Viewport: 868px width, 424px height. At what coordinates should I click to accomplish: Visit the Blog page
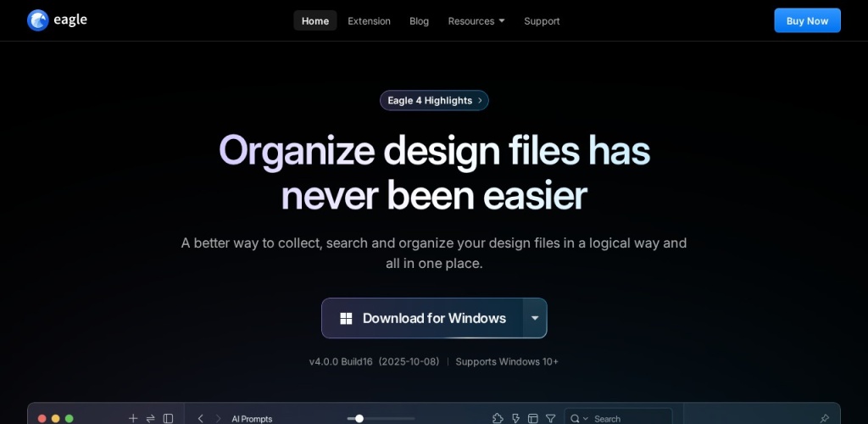click(419, 20)
